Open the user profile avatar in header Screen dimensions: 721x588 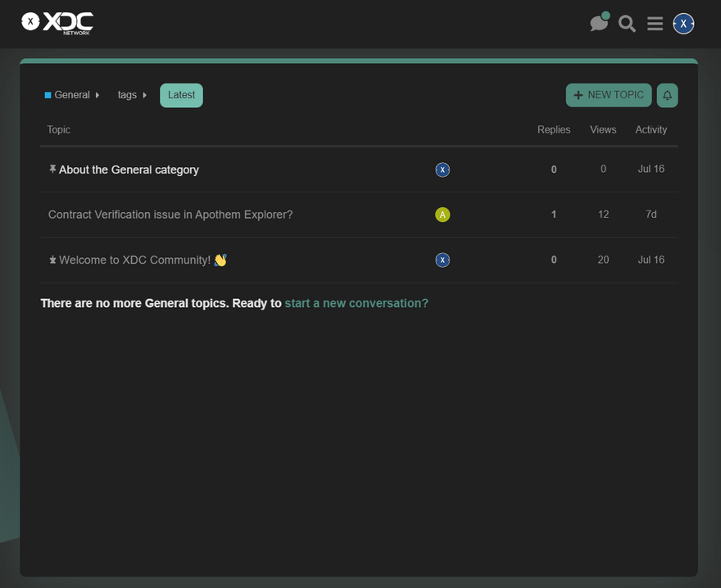[x=683, y=24]
